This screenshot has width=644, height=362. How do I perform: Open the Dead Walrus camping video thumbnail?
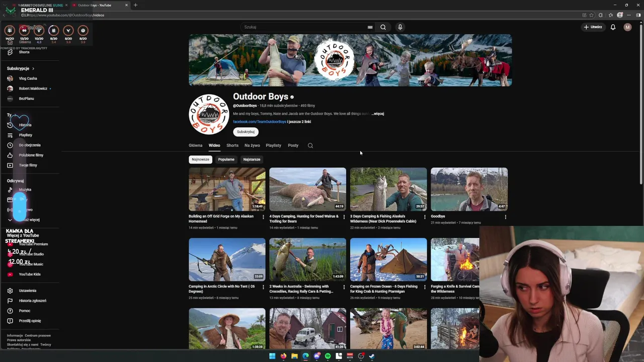pyautogui.click(x=307, y=189)
